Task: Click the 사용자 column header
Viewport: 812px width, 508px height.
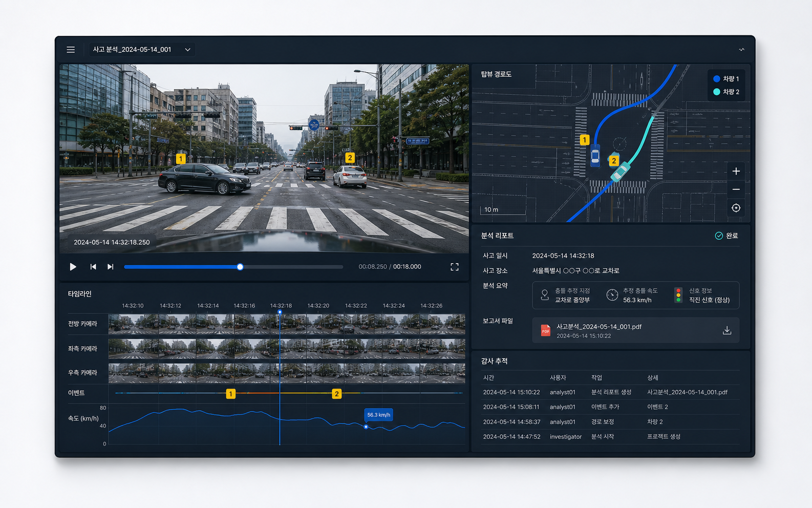Action: (558, 377)
